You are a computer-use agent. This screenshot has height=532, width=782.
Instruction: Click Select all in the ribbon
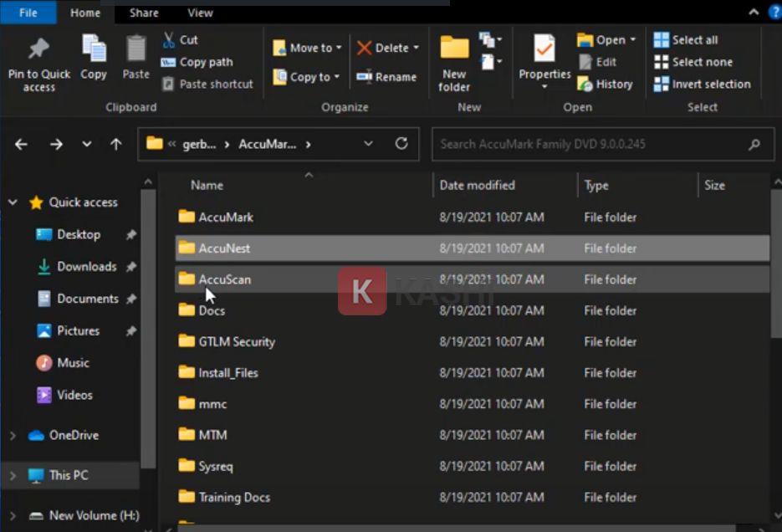[686, 40]
